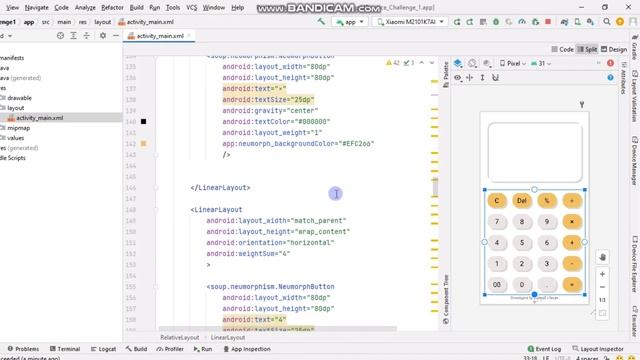
Task: Click the black color swatch on line 140
Action: (x=143, y=121)
